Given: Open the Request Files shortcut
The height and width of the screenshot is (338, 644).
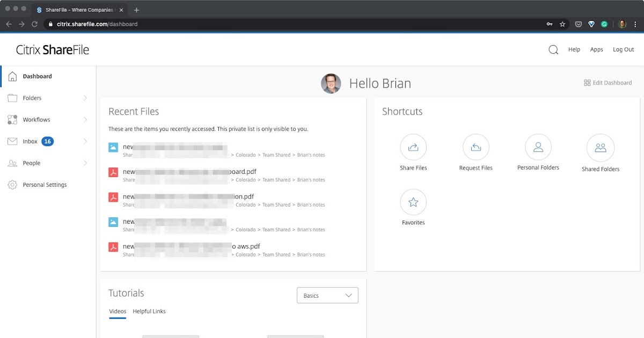Looking at the screenshot, I should [x=475, y=146].
